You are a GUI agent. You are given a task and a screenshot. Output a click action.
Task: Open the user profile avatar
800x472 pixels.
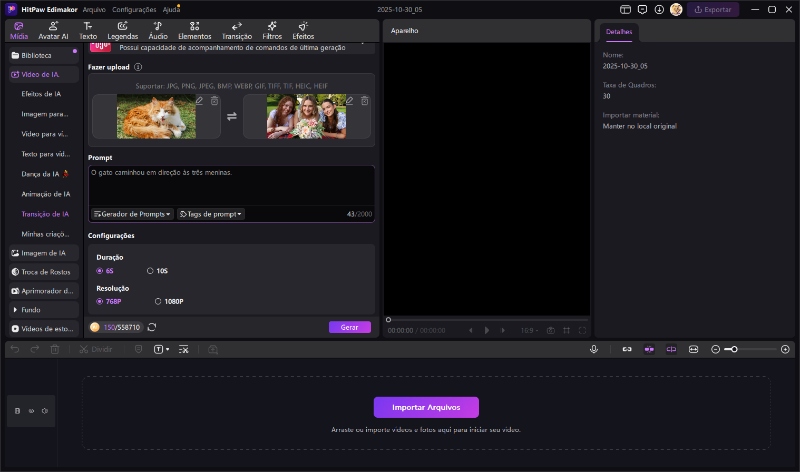676,10
